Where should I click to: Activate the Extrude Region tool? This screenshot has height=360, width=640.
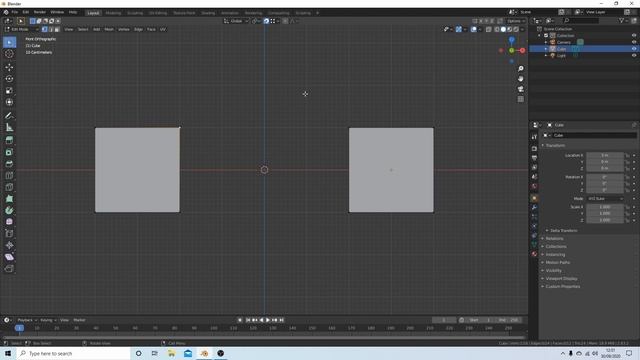pos(9,140)
